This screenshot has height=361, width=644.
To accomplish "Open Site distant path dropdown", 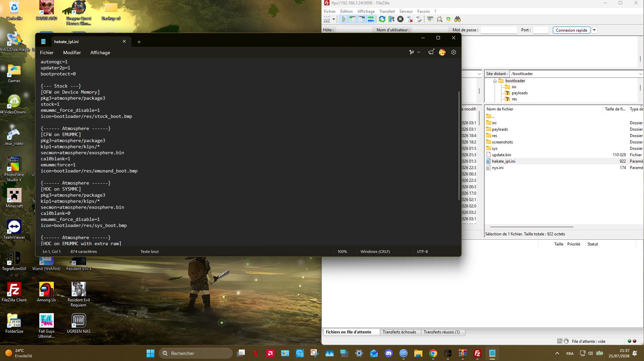I will (x=640, y=74).
